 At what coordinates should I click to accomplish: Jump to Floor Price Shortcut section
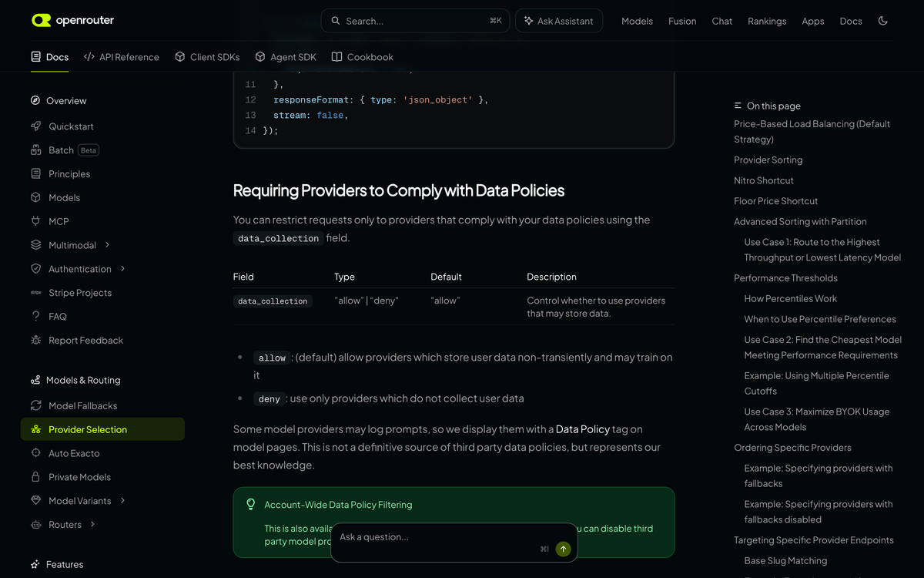click(x=776, y=201)
